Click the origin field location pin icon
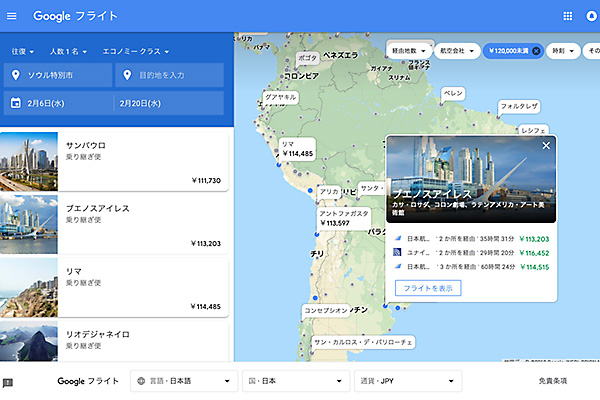This screenshot has height=400, width=600. (x=15, y=75)
